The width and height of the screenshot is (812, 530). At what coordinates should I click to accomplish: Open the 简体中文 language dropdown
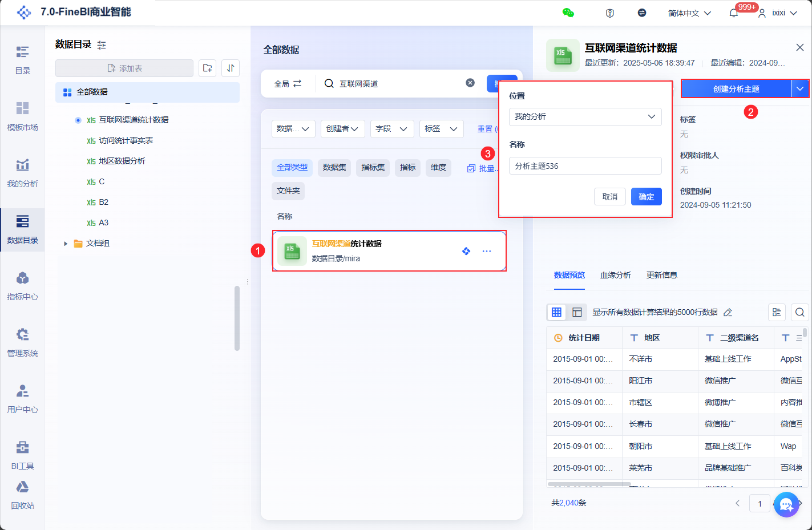(x=689, y=13)
